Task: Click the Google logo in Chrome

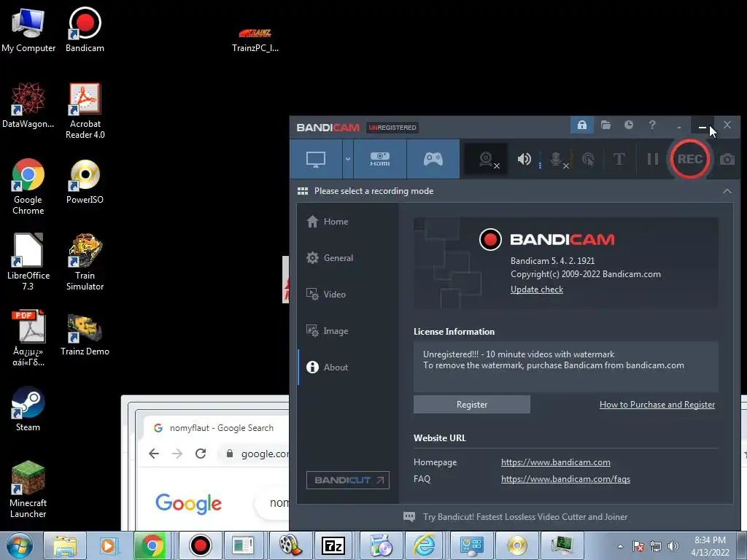Action: (189, 503)
